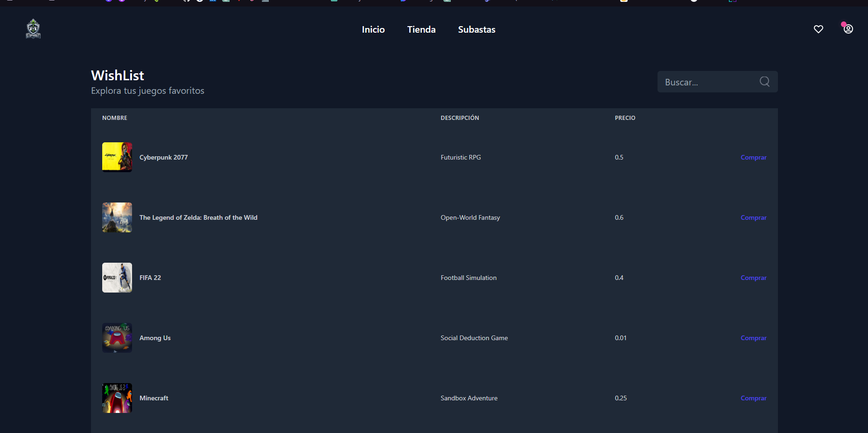Click the 0.01 price value
Screen dimensions: 868x433
[621, 338]
